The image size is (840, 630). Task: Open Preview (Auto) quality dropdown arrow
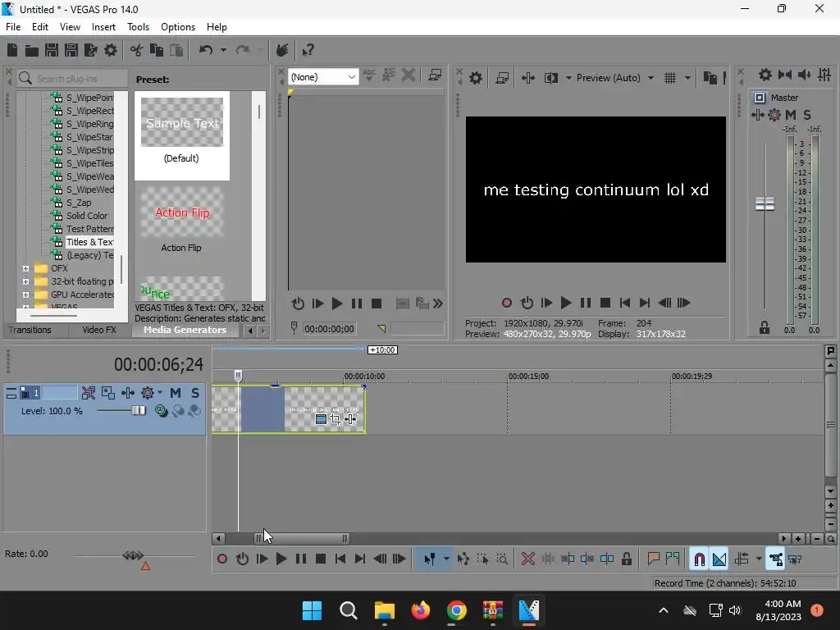651,78
